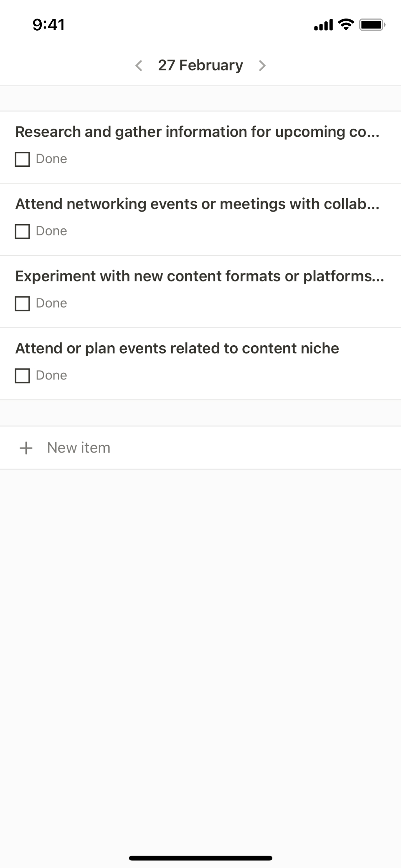The width and height of the screenshot is (401, 868).
Task: Open the 27 February date header
Action: coord(200,66)
